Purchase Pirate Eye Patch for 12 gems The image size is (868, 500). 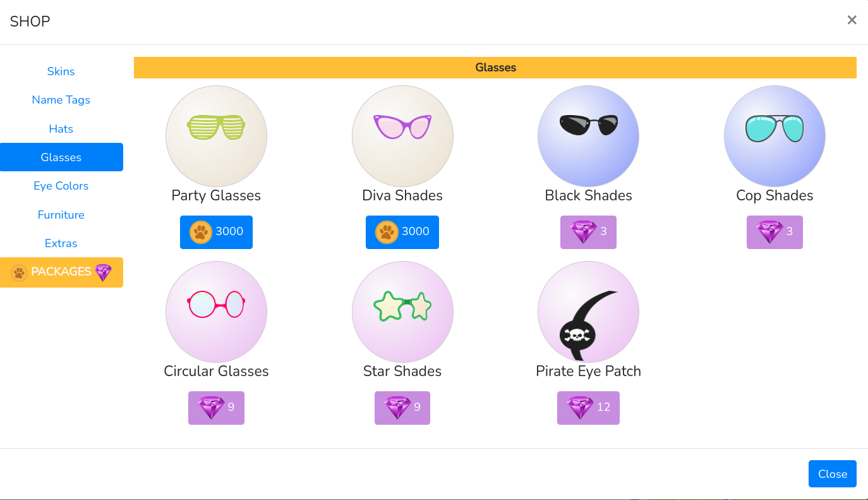click(x=588, y=408)
